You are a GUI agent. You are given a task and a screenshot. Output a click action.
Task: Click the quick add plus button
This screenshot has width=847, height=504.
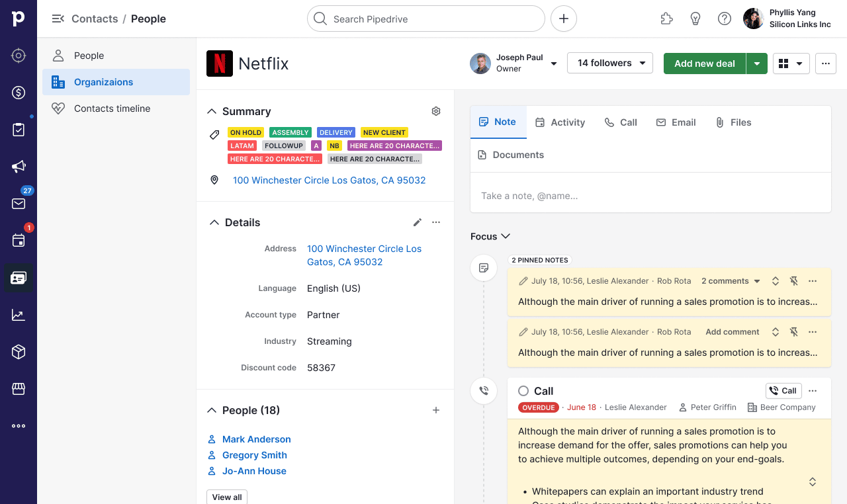pos(564,19)
